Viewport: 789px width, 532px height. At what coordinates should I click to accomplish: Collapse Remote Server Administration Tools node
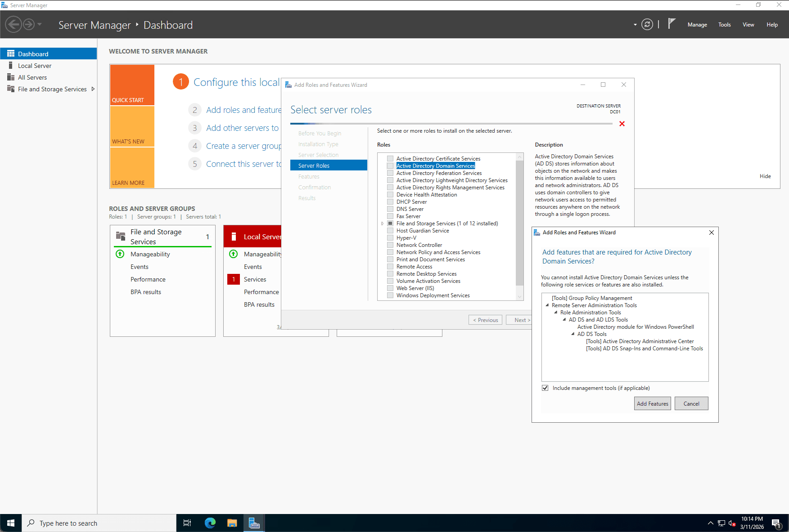click(547, 305)
